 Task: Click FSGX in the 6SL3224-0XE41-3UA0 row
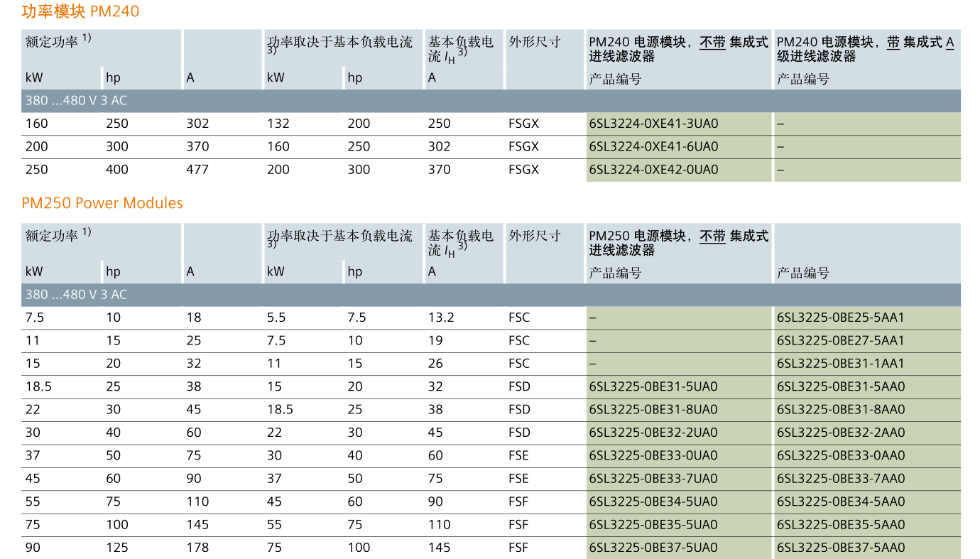524,124
